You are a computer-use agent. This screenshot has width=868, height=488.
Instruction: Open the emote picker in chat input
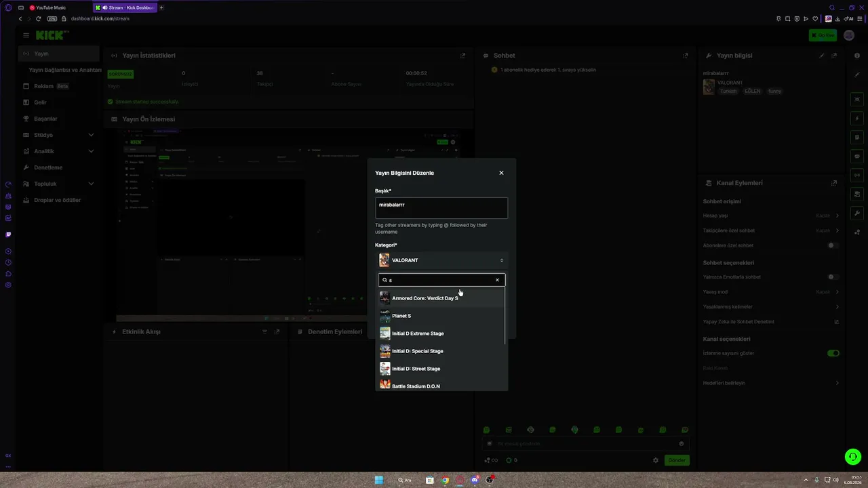682,444
